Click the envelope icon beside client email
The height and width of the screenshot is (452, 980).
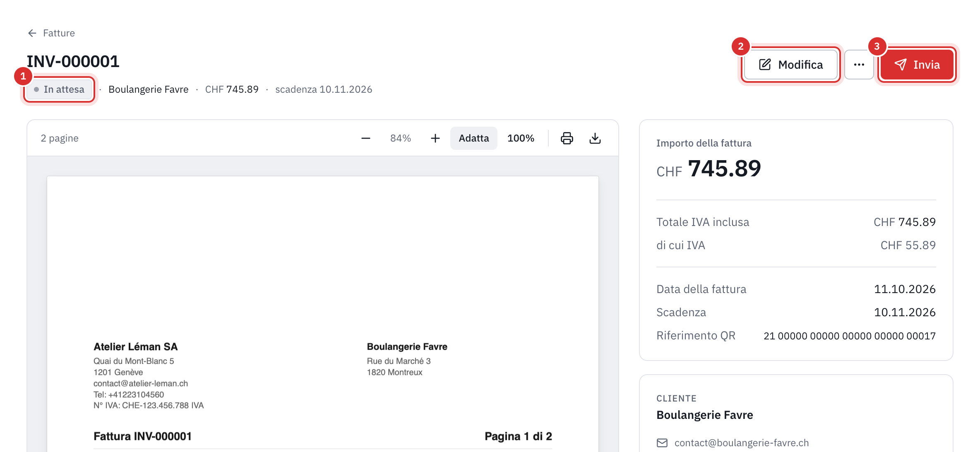(662, 443)
